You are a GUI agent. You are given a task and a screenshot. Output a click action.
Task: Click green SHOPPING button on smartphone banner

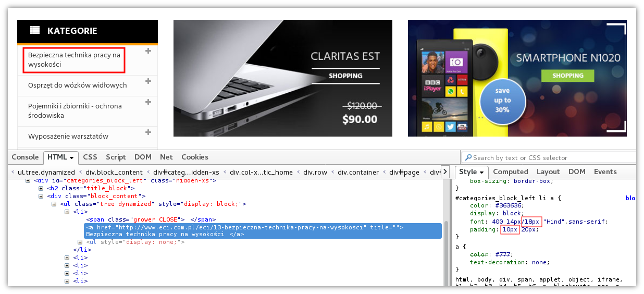[568, 76]
